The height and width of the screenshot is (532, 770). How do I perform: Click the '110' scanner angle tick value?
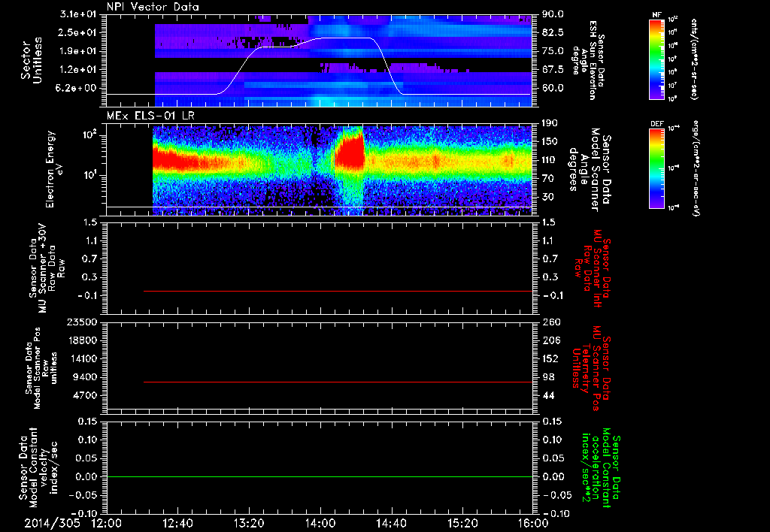coord(550,160)
